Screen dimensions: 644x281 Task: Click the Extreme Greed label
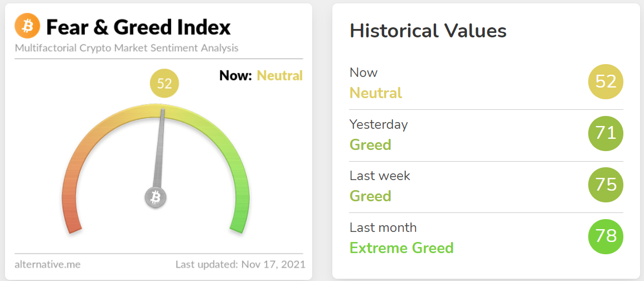tap(401, 248)
